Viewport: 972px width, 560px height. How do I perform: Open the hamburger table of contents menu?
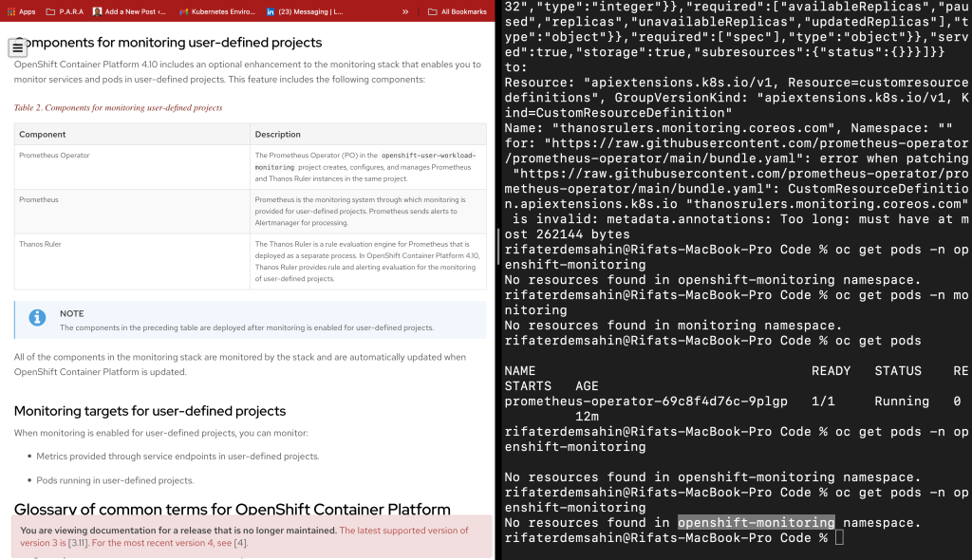[17, 47]
